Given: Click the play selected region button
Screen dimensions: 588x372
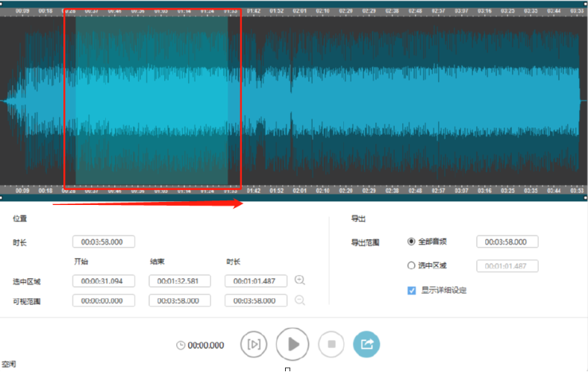Looking at the screenshot, I should [254, 344].
